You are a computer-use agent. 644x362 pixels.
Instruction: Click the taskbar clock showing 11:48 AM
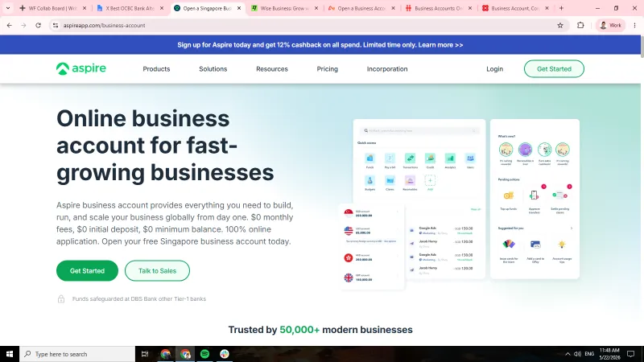click(x=609, y=354)
